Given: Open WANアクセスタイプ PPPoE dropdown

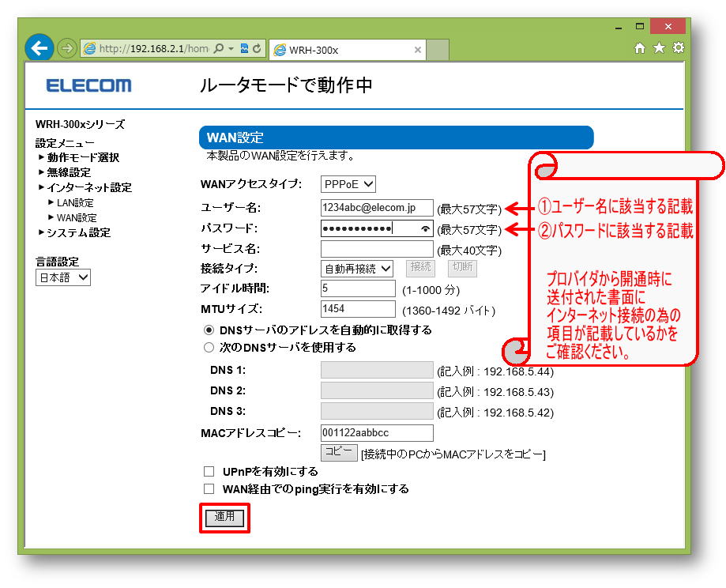Looking at the screenshot, I should 348,184.
